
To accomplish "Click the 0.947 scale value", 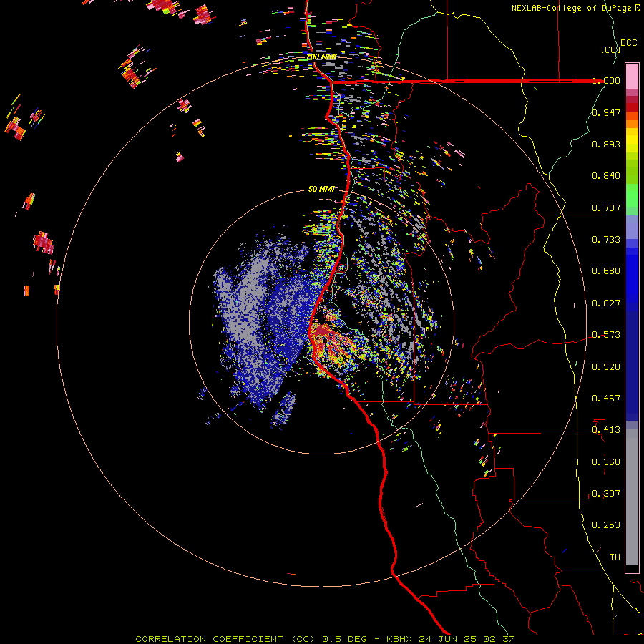I will (606, 112).
